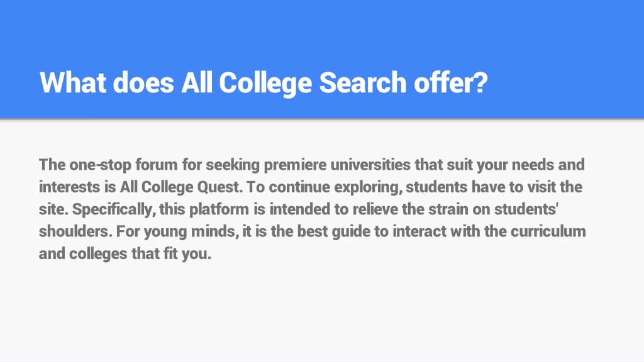Click the word 'universities' in the first line

tap(370, 165)
